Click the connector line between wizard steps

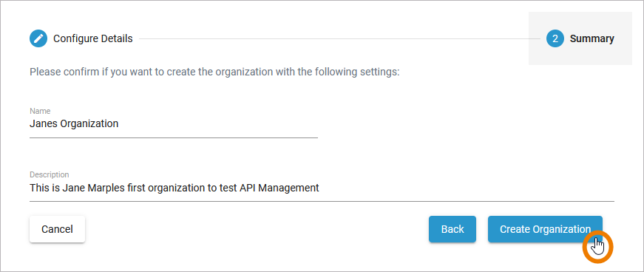coord(339,39)
